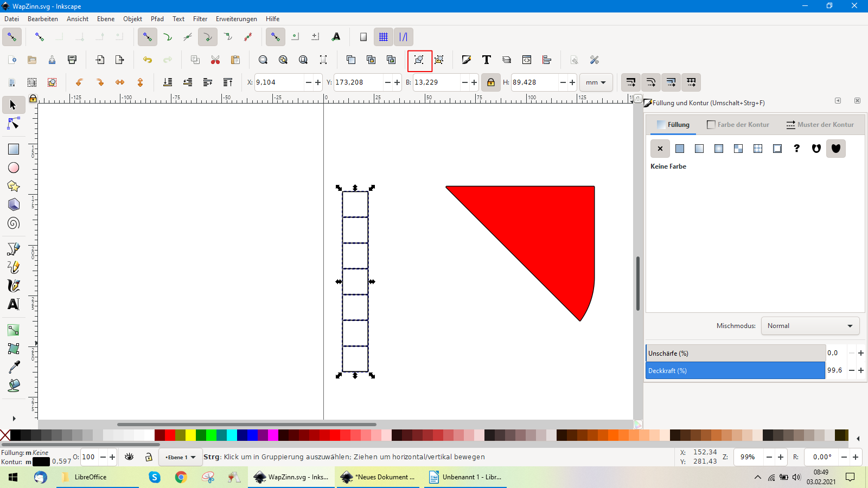Viewport: 868px width, 488px height.
Task: Expand the Mischmodus Normal dropdown
Action: click(809, 326)
